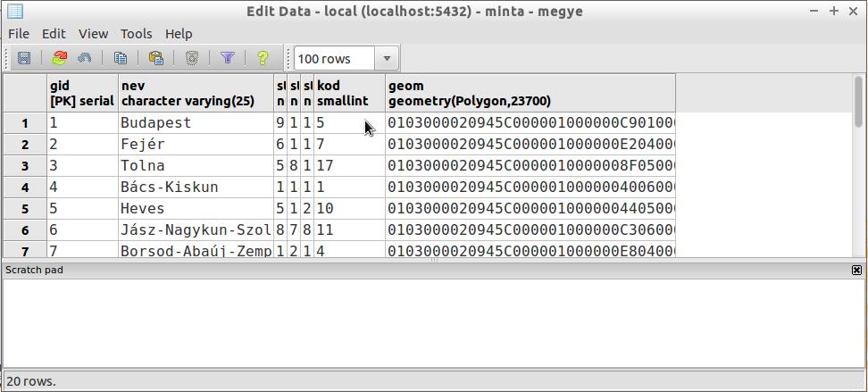Viewport: 868px width, 392px height.
Task: Click the Jász-Nagykun-Szol cell
Action: pyautogui.click(x=196, y=230)
